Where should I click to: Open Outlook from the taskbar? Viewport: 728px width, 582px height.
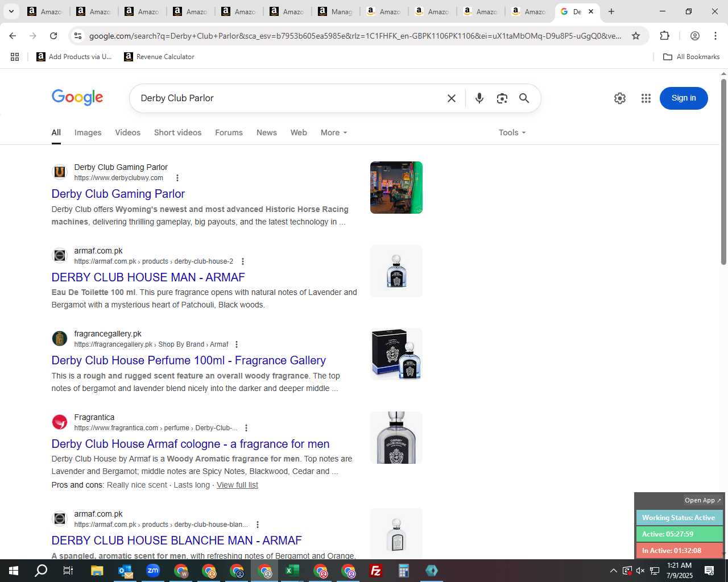pyautogui.click(x=125, y=571)
